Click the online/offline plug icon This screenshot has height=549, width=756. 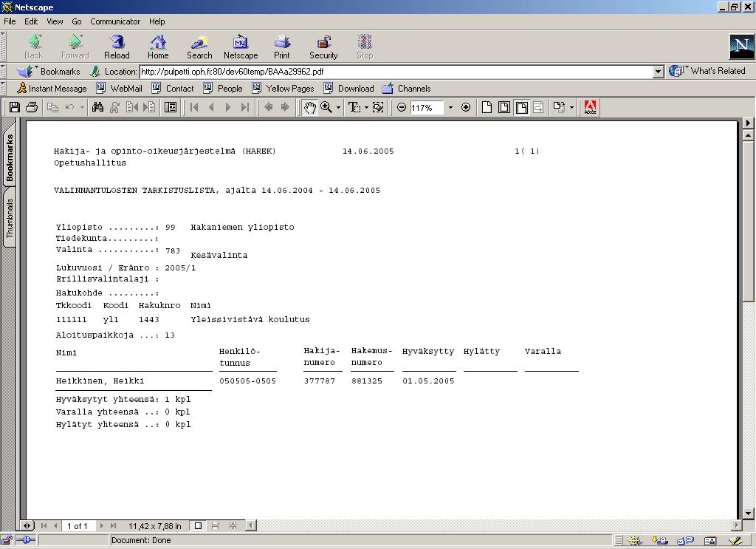[26, 540]
